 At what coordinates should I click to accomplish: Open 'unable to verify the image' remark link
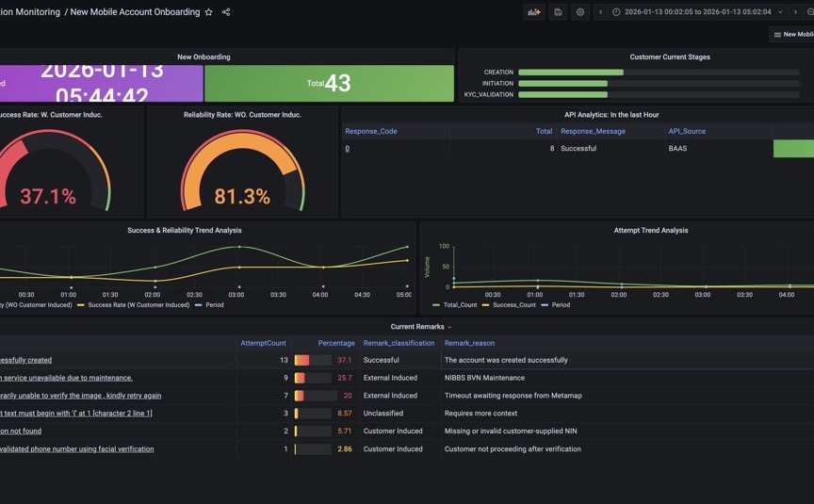(80, 396)
